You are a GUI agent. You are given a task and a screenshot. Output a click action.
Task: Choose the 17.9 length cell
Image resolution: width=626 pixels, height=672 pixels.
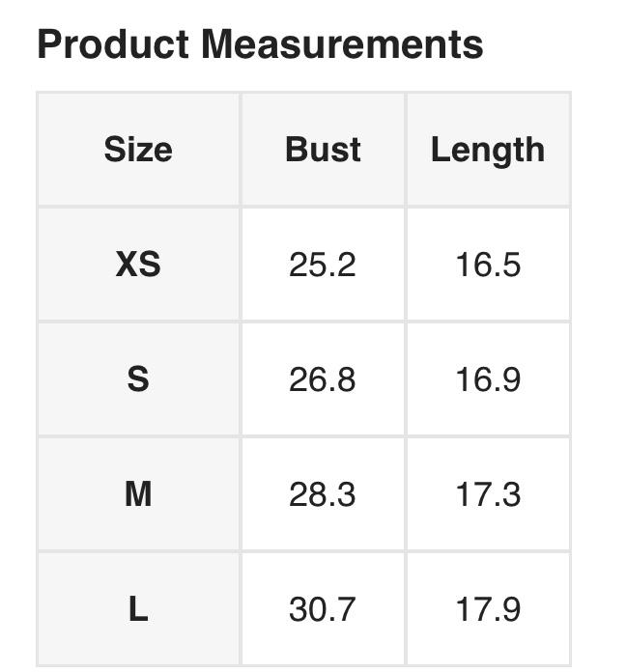[x=488, y=609]
